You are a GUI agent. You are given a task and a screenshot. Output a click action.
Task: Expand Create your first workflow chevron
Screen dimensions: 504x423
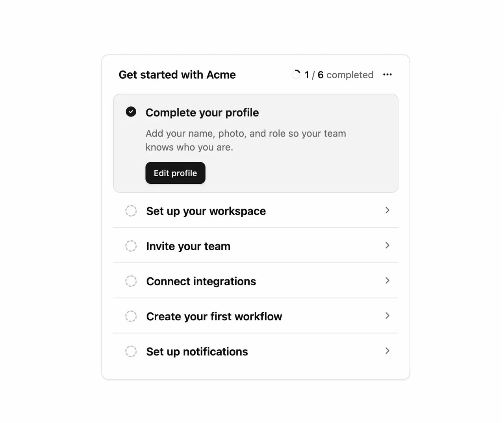(x=387, y=316)
